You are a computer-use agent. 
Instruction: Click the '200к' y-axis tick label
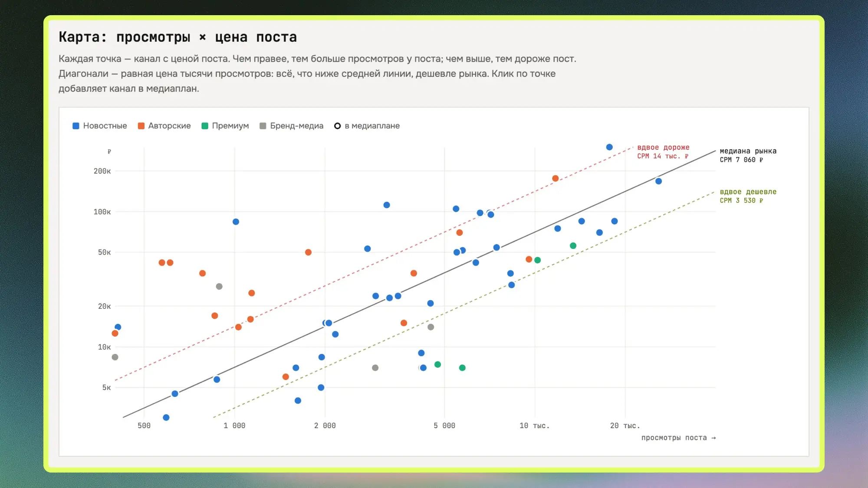[x=102, y=171]
